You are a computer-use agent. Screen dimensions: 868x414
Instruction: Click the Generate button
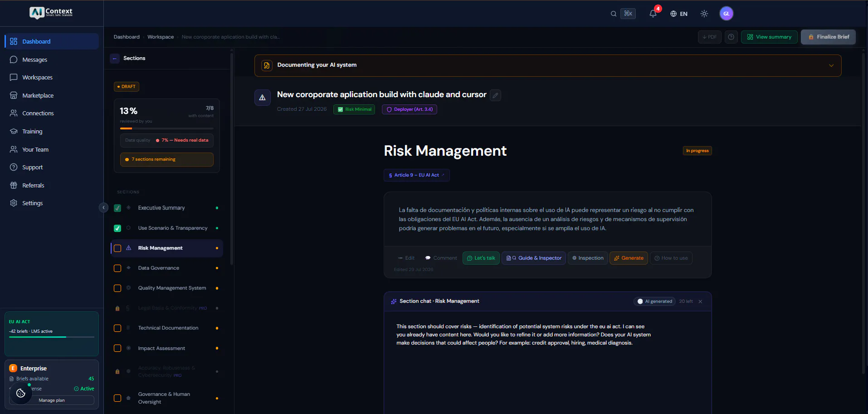pos(629,258)
